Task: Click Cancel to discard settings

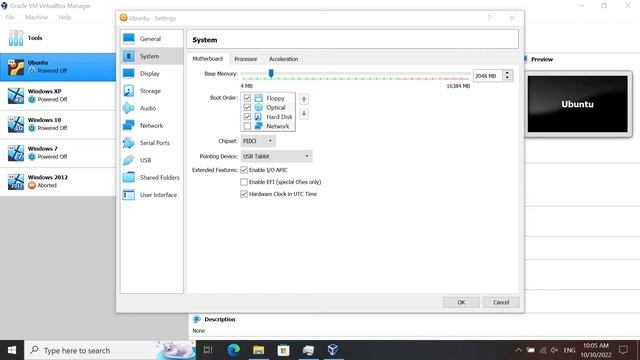Action: pyautogui.click(x=501, y=302)
